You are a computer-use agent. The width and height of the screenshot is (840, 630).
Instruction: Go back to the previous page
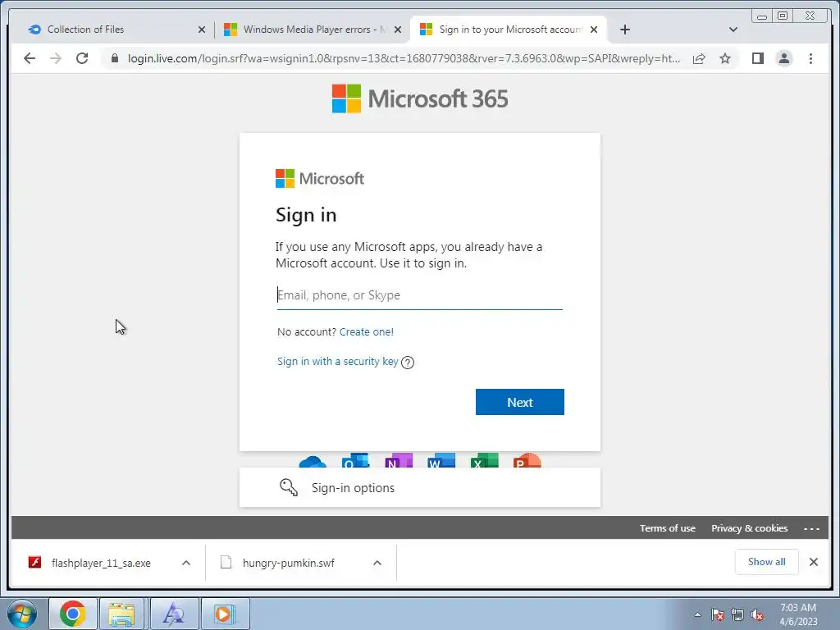tap(30, 58)
